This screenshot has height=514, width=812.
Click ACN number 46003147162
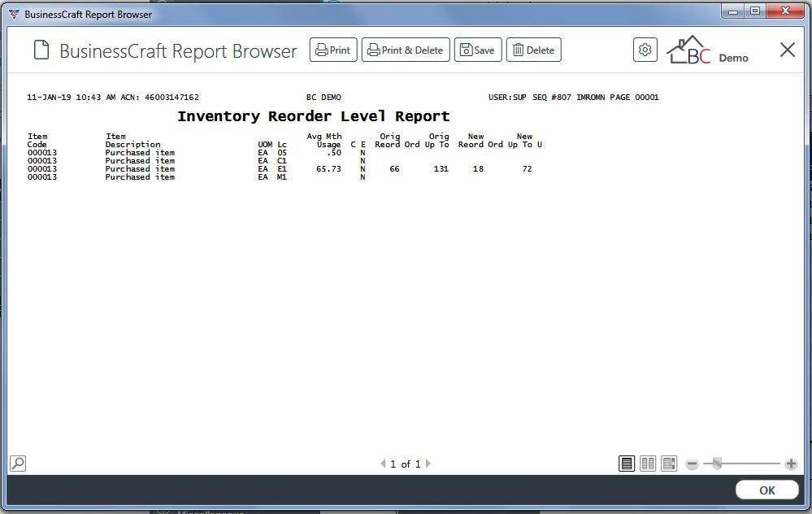tap(172, 98)
